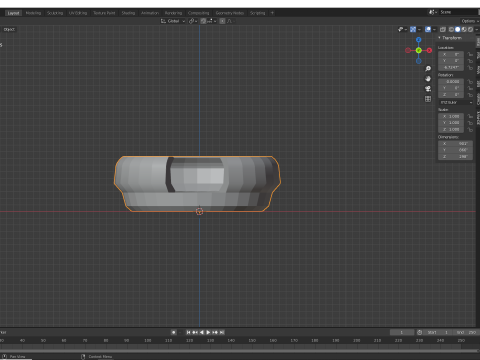Open the scene browse icon dropdown

[x=433, y=12]
